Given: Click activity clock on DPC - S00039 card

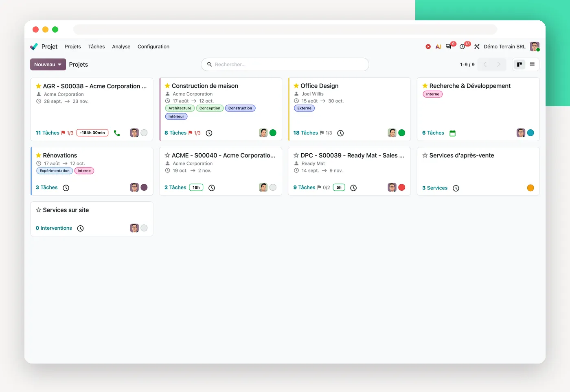Looking at the screenshot, I should point(353,188).
